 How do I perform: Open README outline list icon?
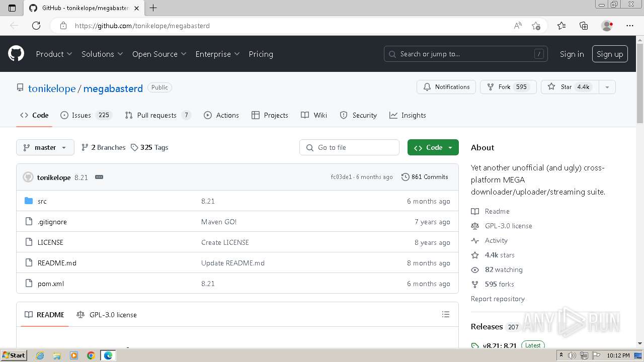(x=445, y=314)
